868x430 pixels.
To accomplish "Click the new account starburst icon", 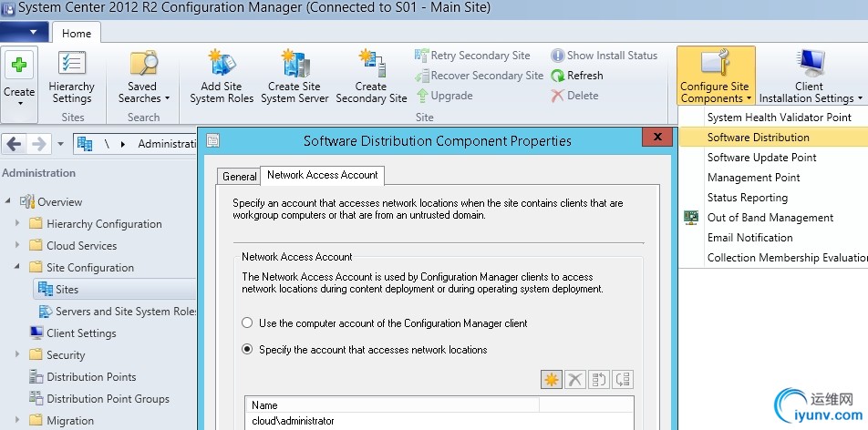I will pos(552,379).
